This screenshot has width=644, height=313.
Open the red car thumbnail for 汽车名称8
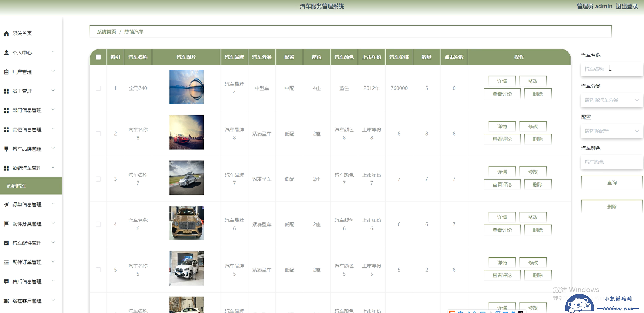[187, 132]
